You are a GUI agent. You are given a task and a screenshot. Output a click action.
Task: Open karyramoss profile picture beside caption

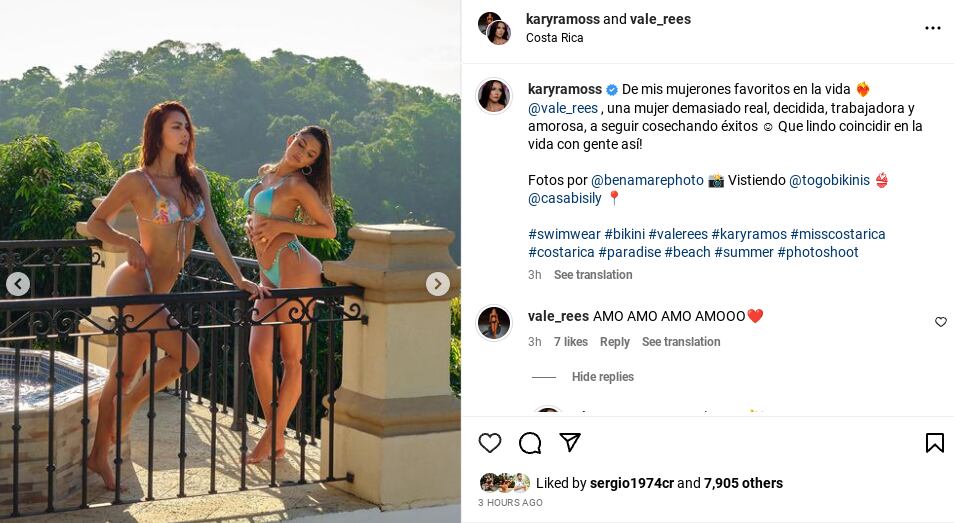pyautogui.click(x=494, y=96)
